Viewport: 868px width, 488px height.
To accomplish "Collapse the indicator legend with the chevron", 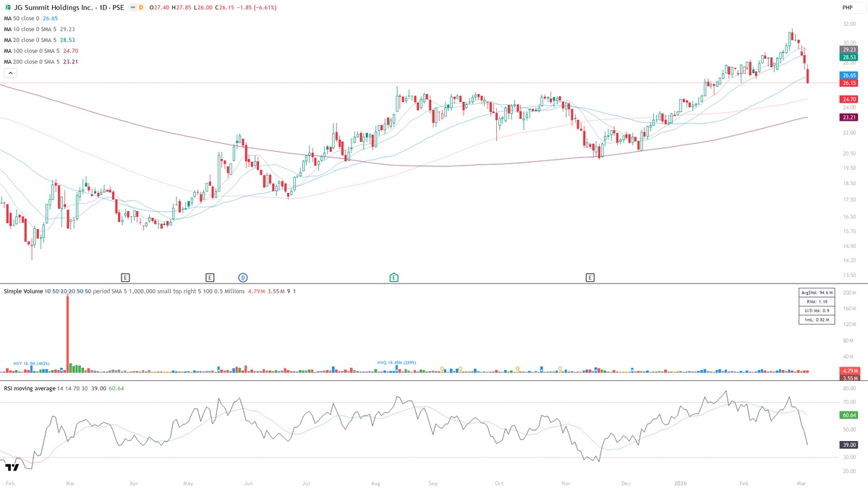I will pos(10,73).
